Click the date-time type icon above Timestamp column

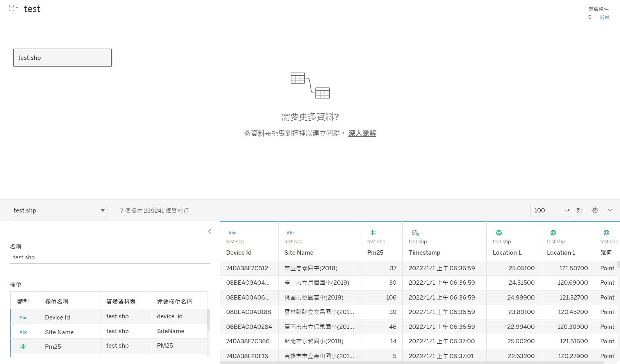click(x=415, y=233)
